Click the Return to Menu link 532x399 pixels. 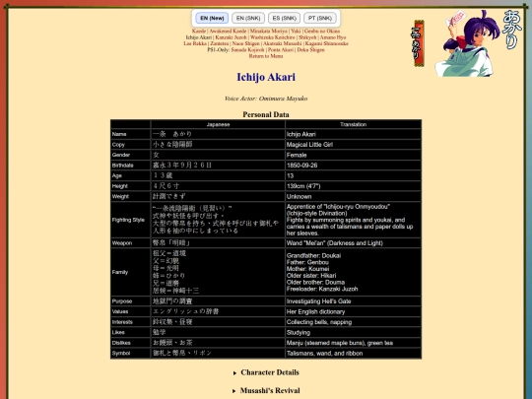point(266,56)
